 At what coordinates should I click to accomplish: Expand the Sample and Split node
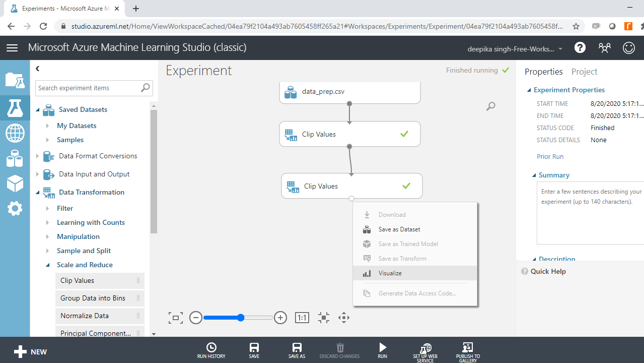tap(47, 251)
